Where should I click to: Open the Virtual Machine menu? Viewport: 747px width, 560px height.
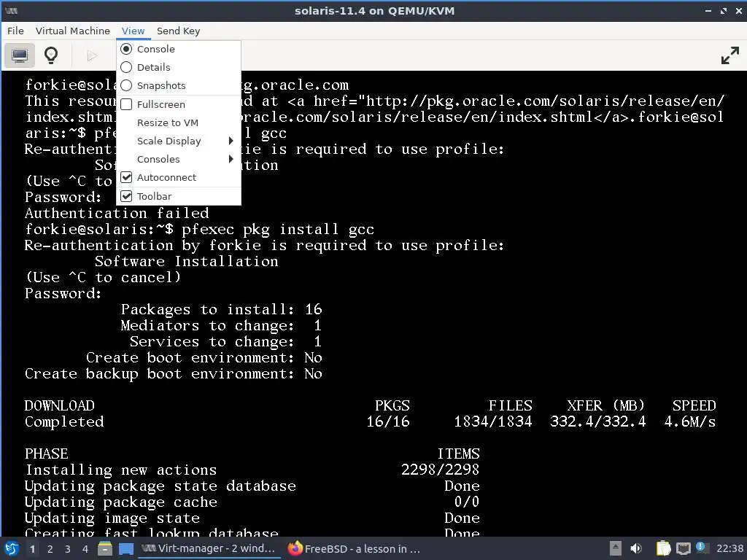point(72,31)
